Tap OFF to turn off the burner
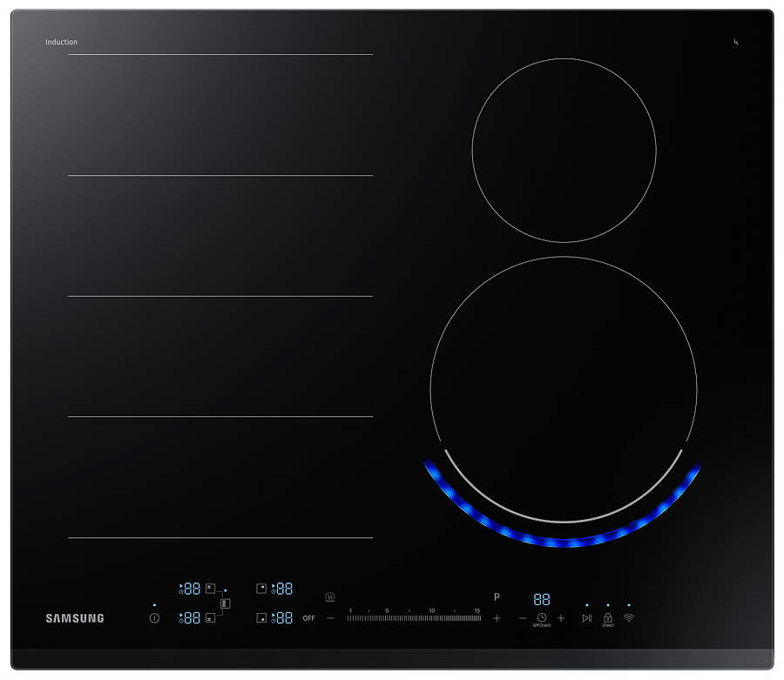Viewport: 784px width, 680px height. (x=308, y=618)
